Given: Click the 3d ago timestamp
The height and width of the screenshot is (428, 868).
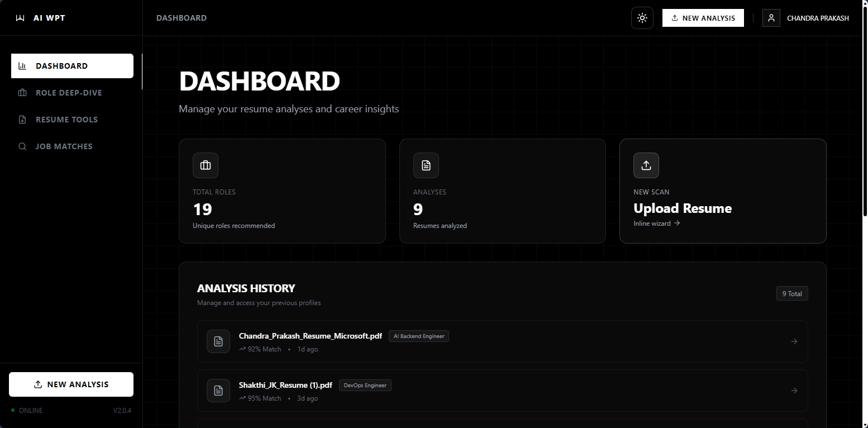Looking at the screenshot, I should [308, 398].
